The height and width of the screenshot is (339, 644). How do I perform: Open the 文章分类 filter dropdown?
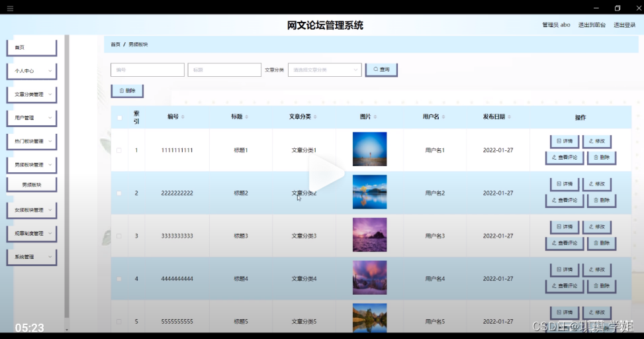click(x=324, y=70)
